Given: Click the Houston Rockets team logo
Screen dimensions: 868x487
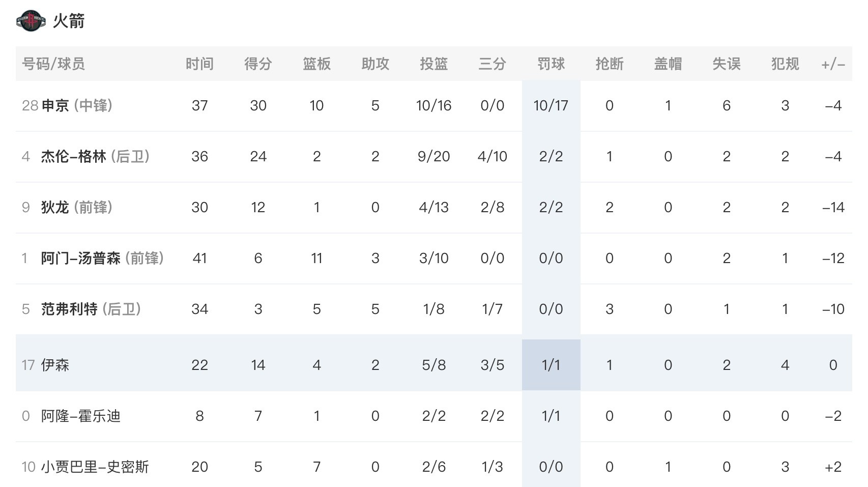Looking at the screenshot, I should point(31,21).
